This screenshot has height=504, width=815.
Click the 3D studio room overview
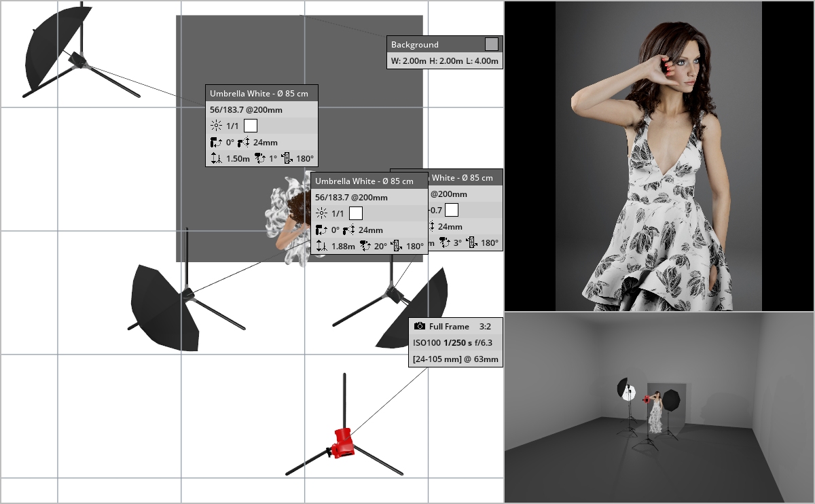point(659,408)
